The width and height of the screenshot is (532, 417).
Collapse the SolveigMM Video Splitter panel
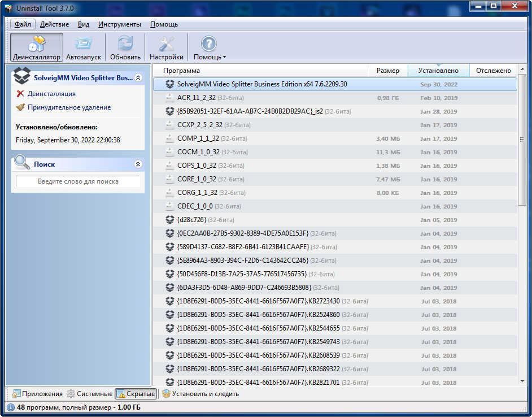click(x=138, y=78)
